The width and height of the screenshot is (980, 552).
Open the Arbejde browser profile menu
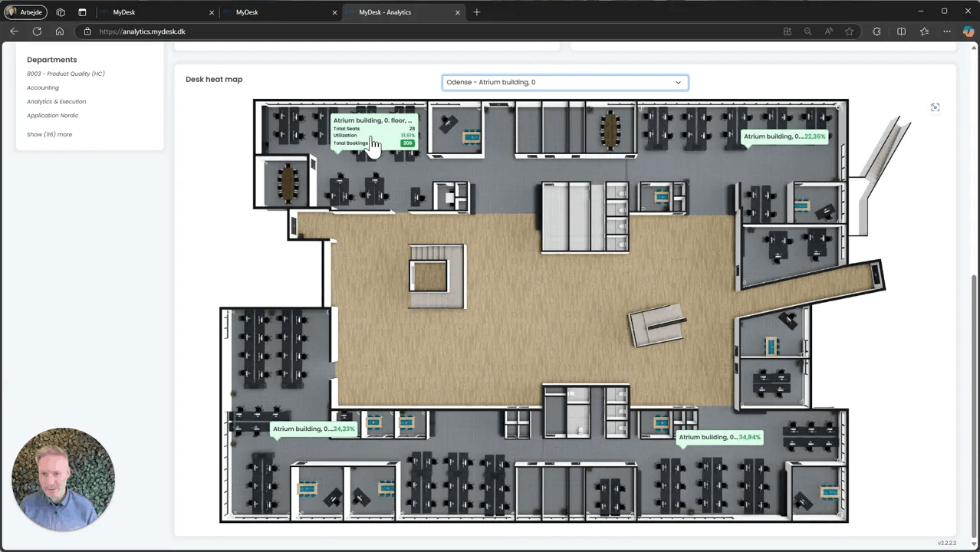[26, 12]
